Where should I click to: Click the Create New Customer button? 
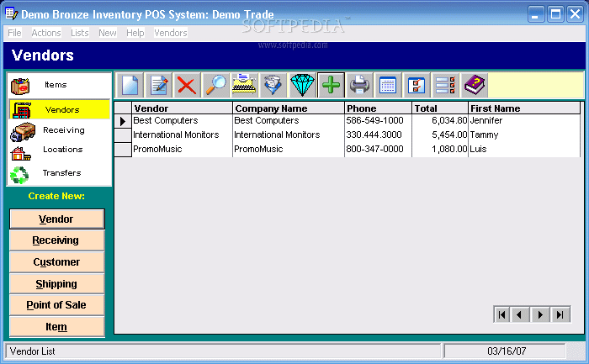pyautogui.click(x=56, y=262)
